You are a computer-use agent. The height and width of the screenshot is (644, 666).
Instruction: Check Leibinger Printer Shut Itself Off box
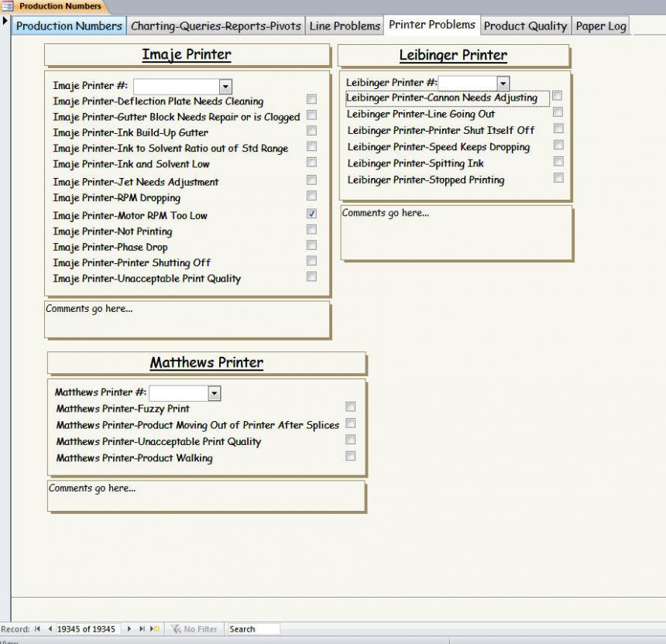558,128
